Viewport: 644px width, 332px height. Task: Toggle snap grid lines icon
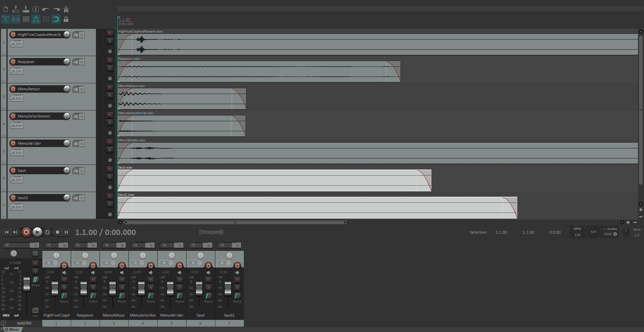point(46,19)
